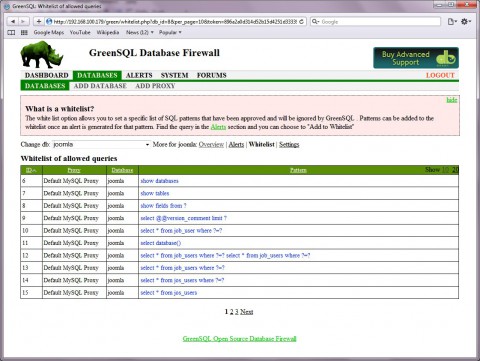
Task: Open the DATABASES main menu tab
Action: click(97, 75)
